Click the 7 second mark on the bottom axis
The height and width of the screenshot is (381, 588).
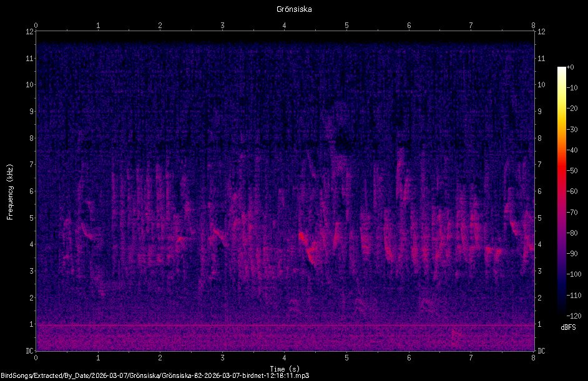[471, 358]
